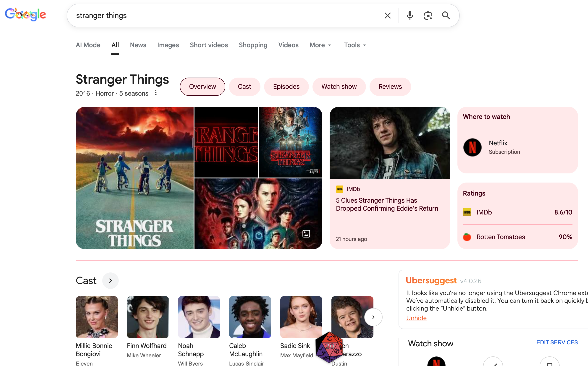Click the magnifying glass search icon
The height and width of the screenshot is (366, 588).
coord(446,16)
